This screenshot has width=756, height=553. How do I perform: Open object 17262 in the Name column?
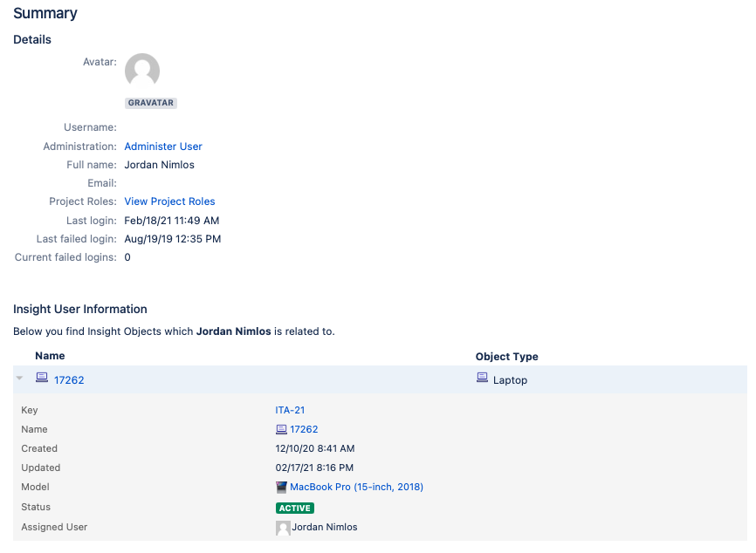(69, 380)
